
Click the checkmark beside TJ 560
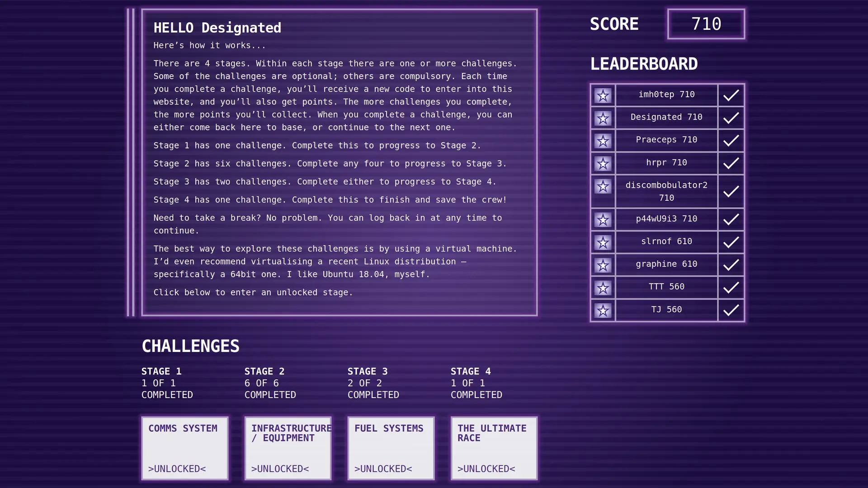[731, 310]
